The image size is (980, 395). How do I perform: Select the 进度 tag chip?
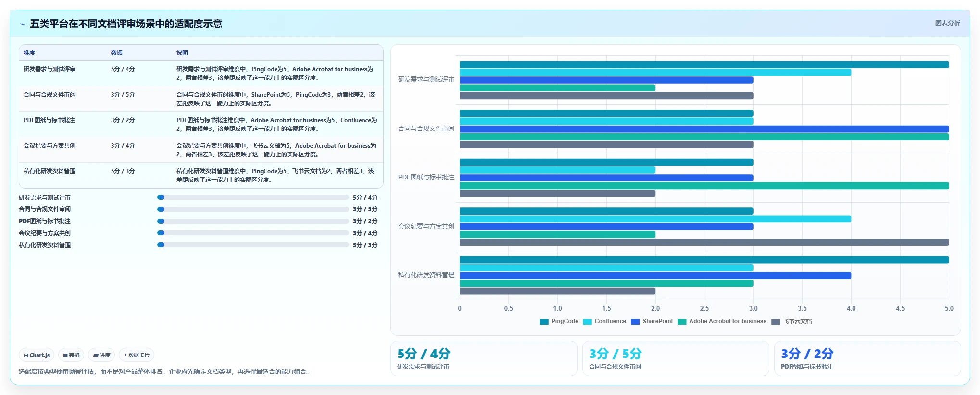102,355
